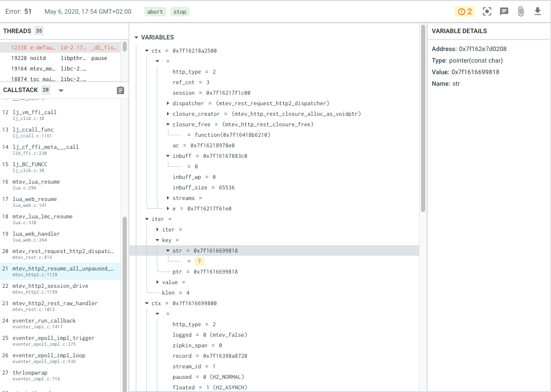Click Address value 0x7f162e7d0208 in Variable Details
551x392 pixels.
(483, 49)
